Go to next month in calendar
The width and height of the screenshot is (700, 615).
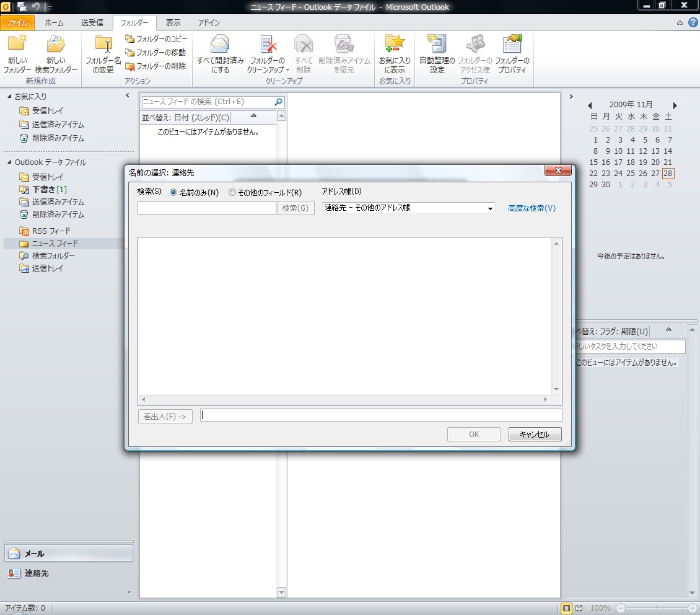675,105
